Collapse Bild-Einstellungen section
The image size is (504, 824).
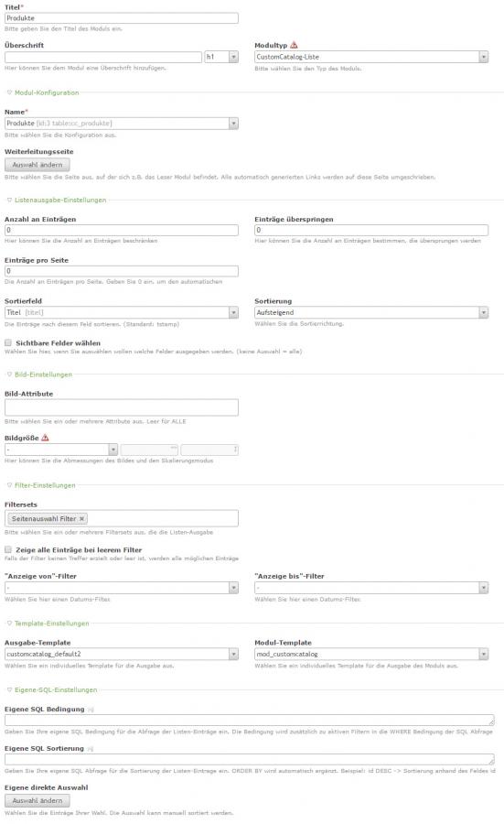pyautogui.click(x=9, y=374)
